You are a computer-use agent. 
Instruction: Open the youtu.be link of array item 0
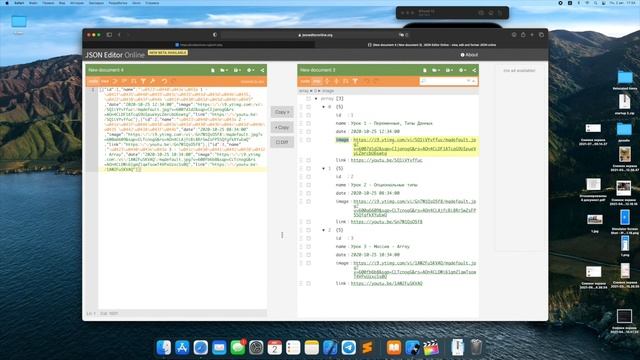pos(387,160)
